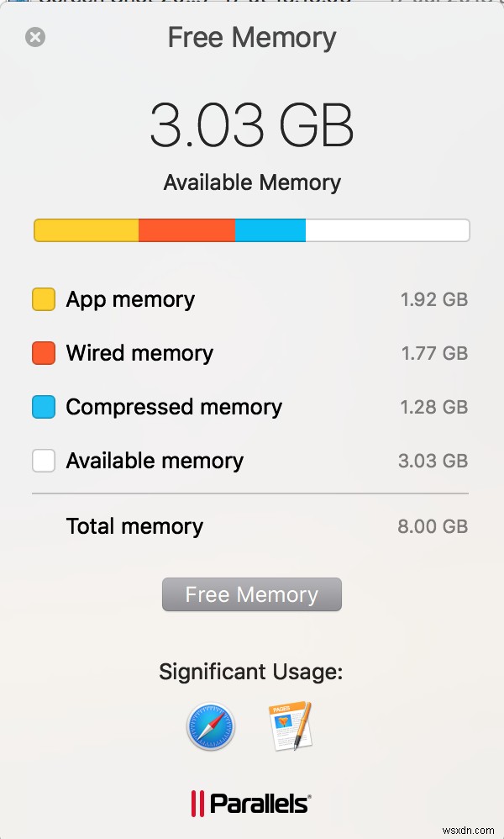Open Safari from Significant Usage
This screenshot has height=839, width=504.
point(211,726)
